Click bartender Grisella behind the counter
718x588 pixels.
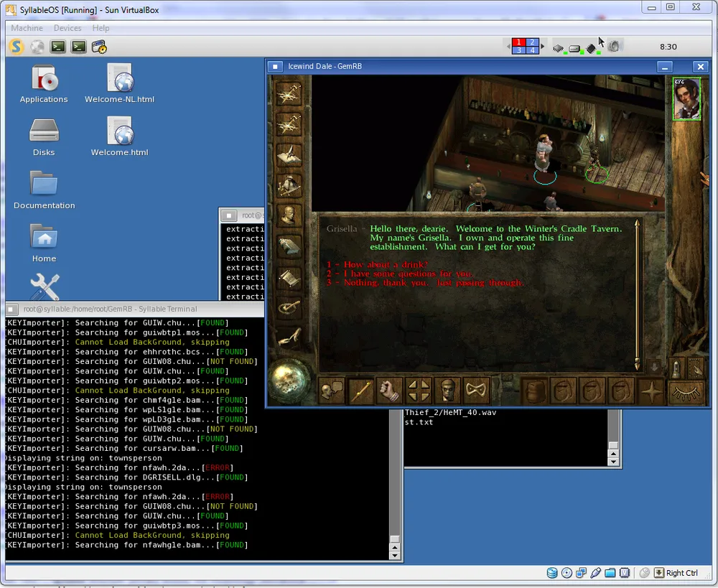pyautogui.click(x=544, y=153)
